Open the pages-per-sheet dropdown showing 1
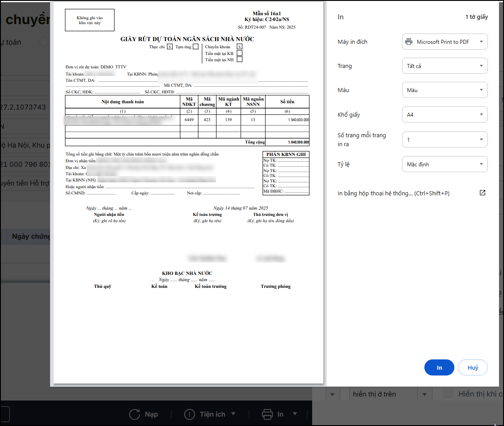Screen dimensions: 504x426 pyautogui.click(x=444, y=139)
